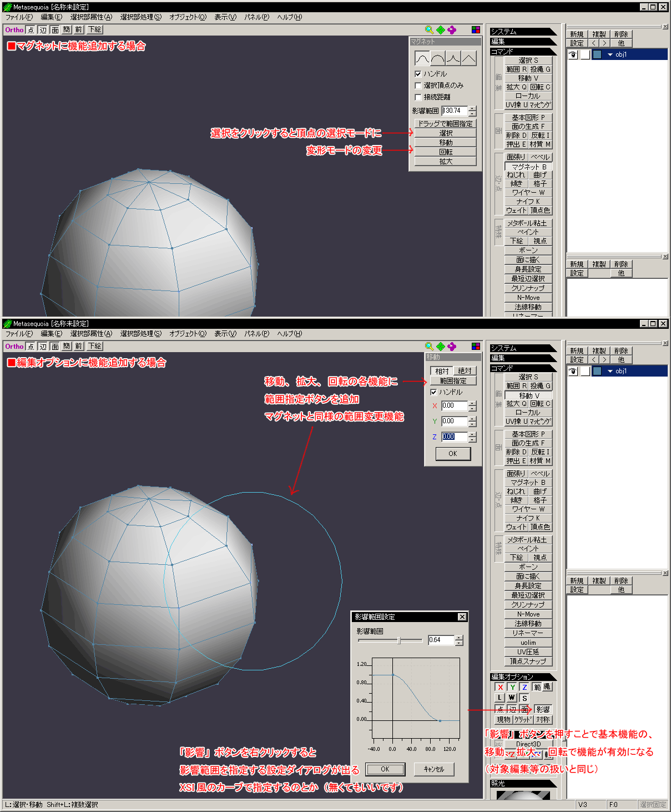Collapse the 編集 panel header in top window

pyautogui.click(x=523, y=42)
